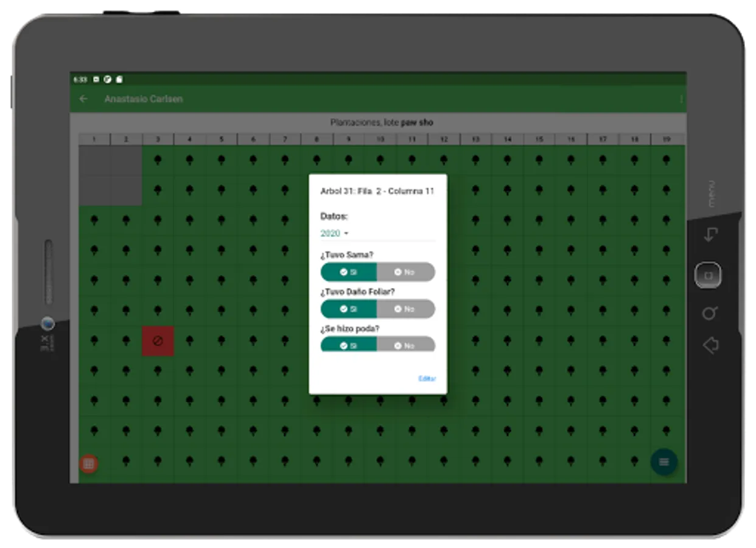
Task: Set ¿Tuvo Sarna? to Si
Action: coord(349,272)
